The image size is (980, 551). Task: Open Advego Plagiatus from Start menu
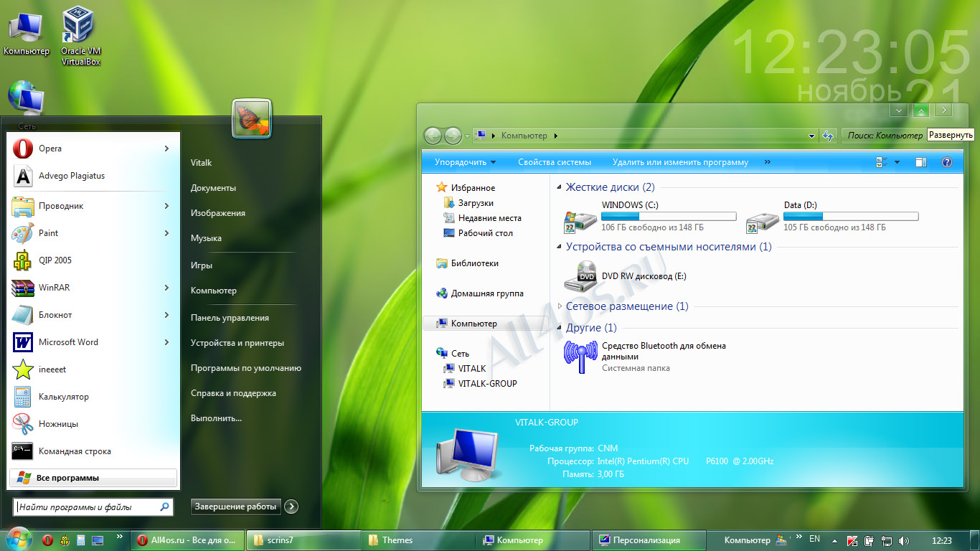click(92, 176)
